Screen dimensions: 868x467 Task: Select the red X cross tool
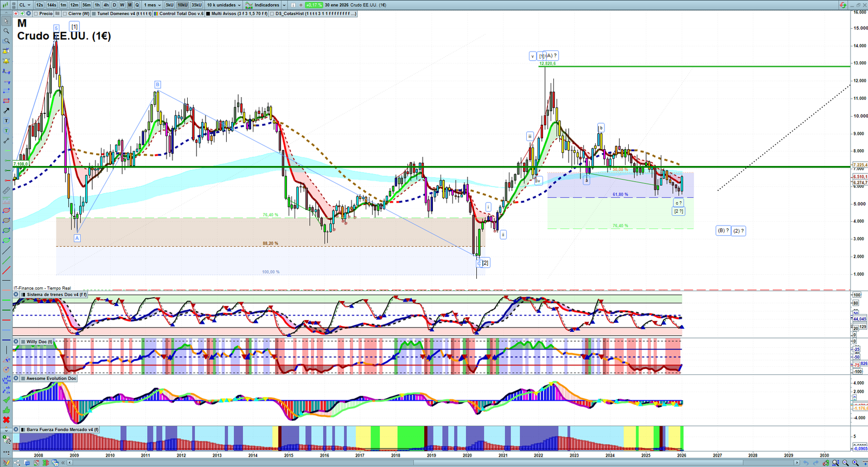point(6,420)
